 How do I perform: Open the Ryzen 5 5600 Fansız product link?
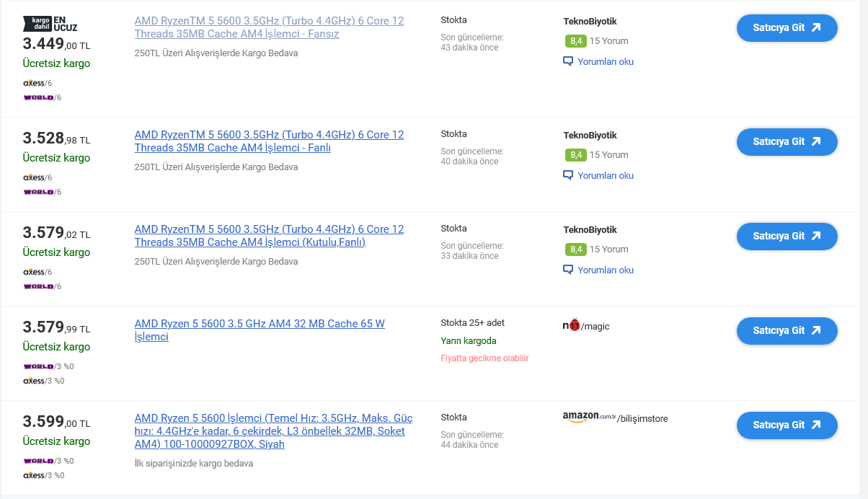269,27
